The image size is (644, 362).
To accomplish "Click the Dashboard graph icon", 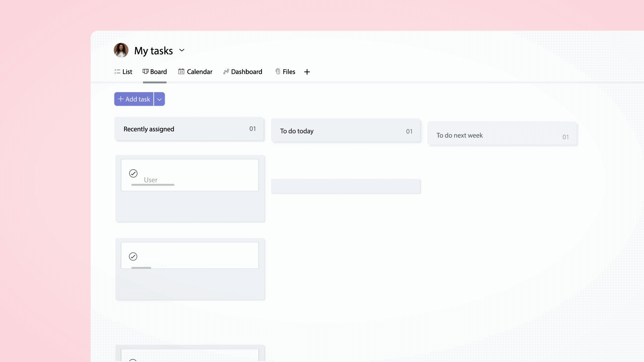I will point(226,71).
